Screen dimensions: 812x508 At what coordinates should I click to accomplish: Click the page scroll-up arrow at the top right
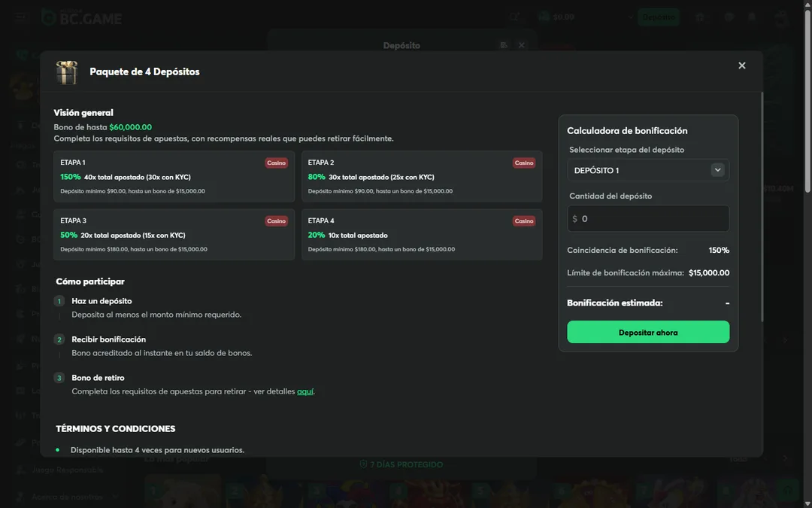[x=807, y=4]
